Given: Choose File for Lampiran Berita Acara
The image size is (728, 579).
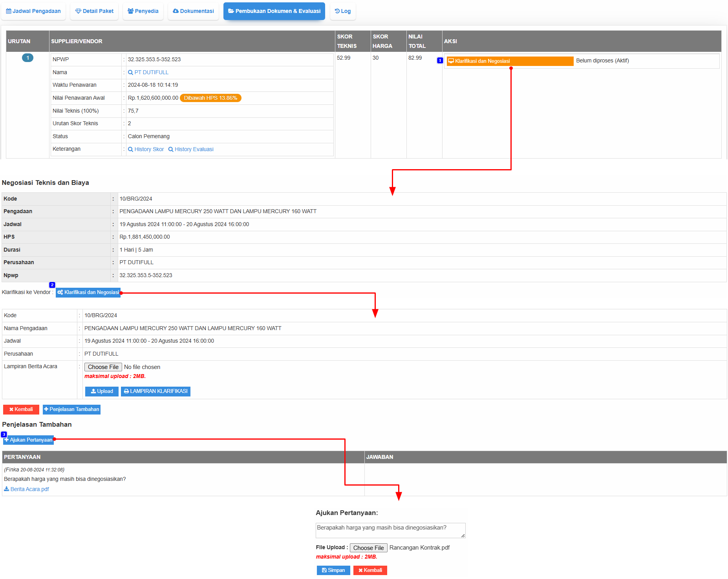Looking at the screenshot, I should pos(103,367).
